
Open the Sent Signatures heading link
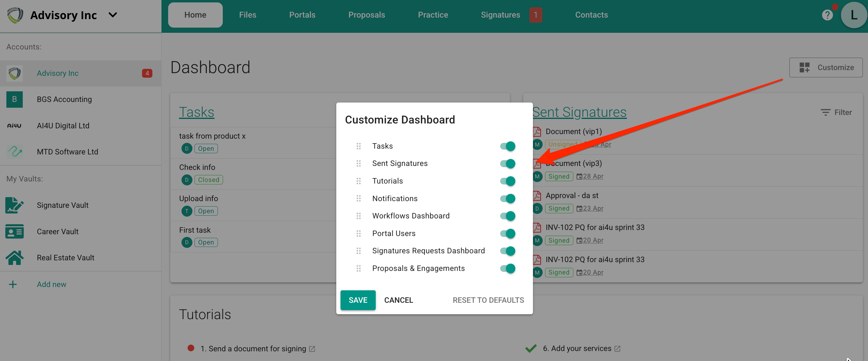pos(579,112)
